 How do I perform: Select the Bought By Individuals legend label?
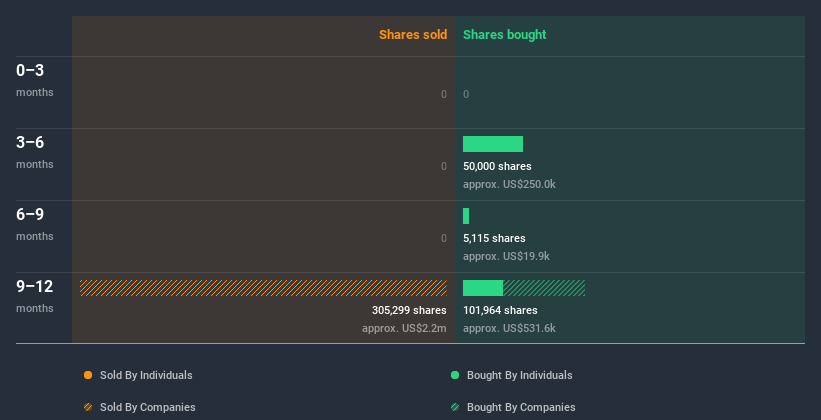click(x=519, y=375)
